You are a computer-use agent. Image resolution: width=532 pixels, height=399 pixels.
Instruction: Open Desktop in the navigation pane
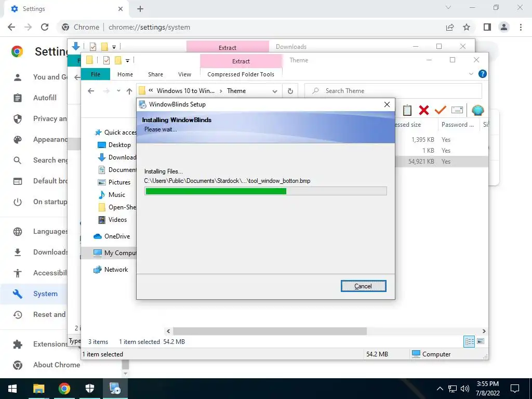(114, 145)
